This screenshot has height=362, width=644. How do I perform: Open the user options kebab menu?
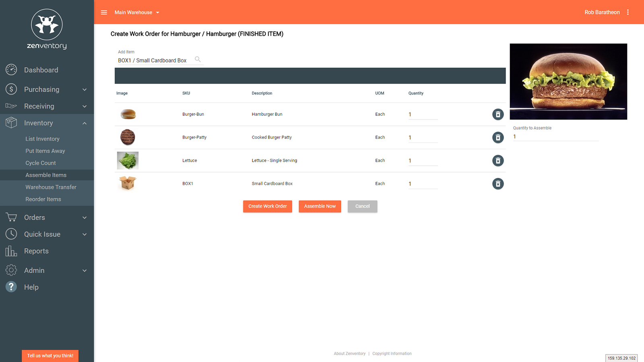[x=628, y=12]
